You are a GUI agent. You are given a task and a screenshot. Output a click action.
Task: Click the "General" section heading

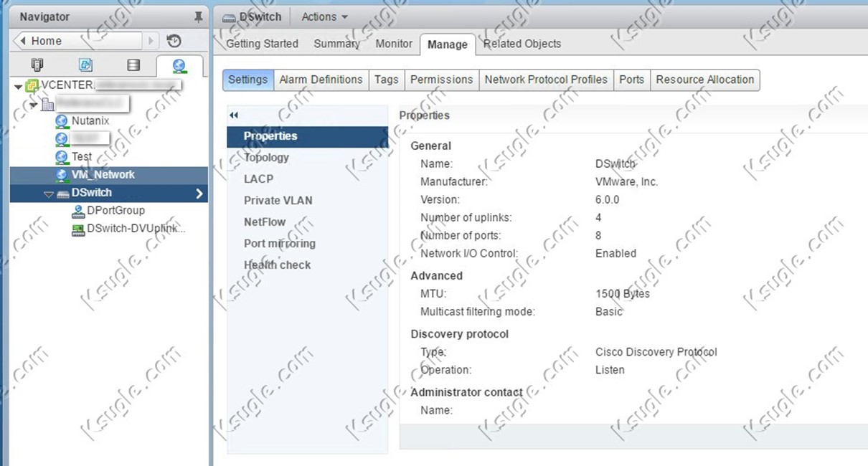(431, 146)
